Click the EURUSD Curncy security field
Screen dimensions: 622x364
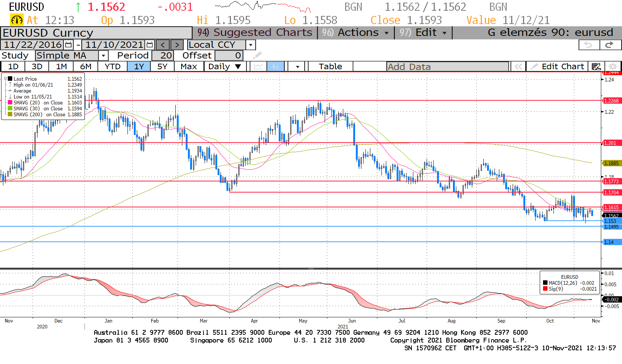point(96,33)
